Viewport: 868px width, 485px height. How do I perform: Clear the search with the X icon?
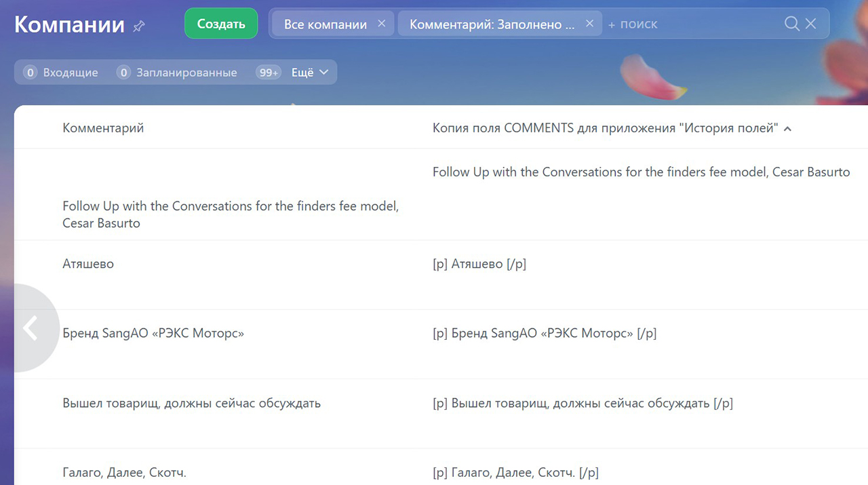point(811,24)
